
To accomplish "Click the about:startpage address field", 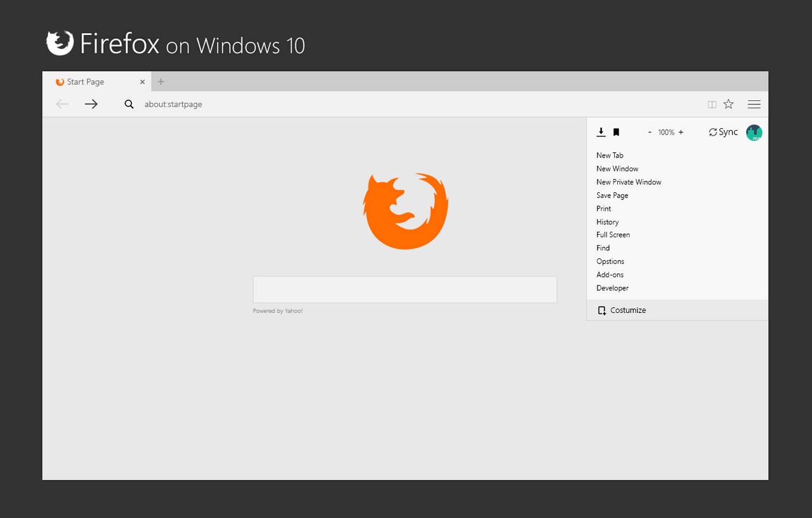I will 173,104.
